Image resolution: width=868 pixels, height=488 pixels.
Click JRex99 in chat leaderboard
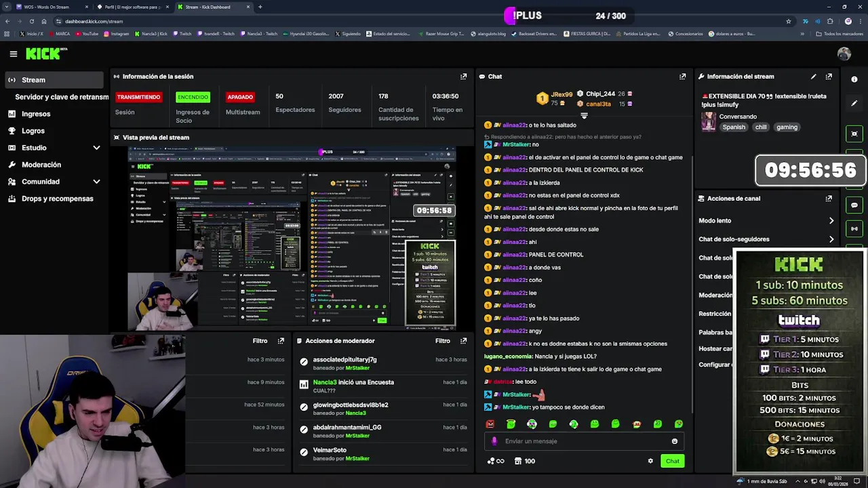pyautogui.click(x=561, y=94)
